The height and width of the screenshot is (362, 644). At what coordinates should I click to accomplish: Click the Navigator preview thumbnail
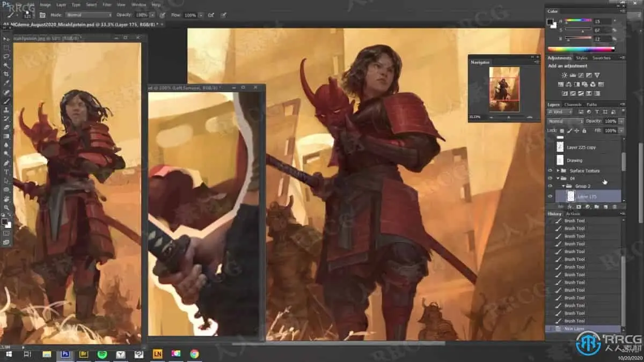[x=504, y=89]
